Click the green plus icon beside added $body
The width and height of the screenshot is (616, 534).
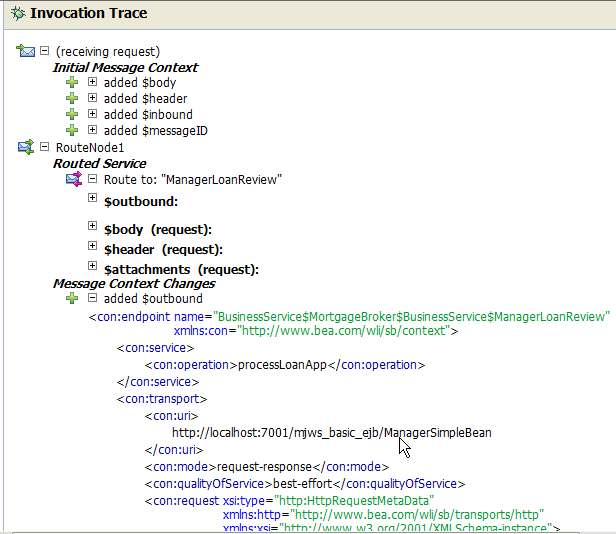(72, 83)
